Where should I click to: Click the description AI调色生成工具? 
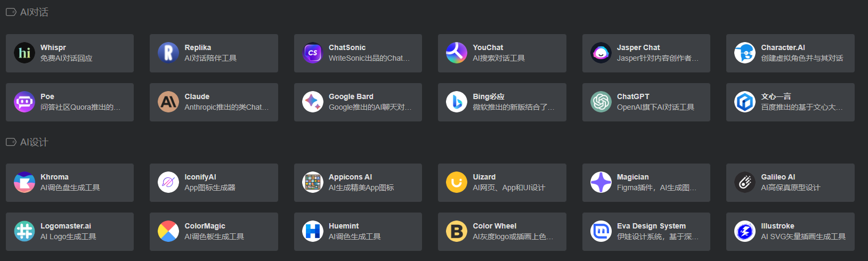pyautogui.click(x=355, y=236)
